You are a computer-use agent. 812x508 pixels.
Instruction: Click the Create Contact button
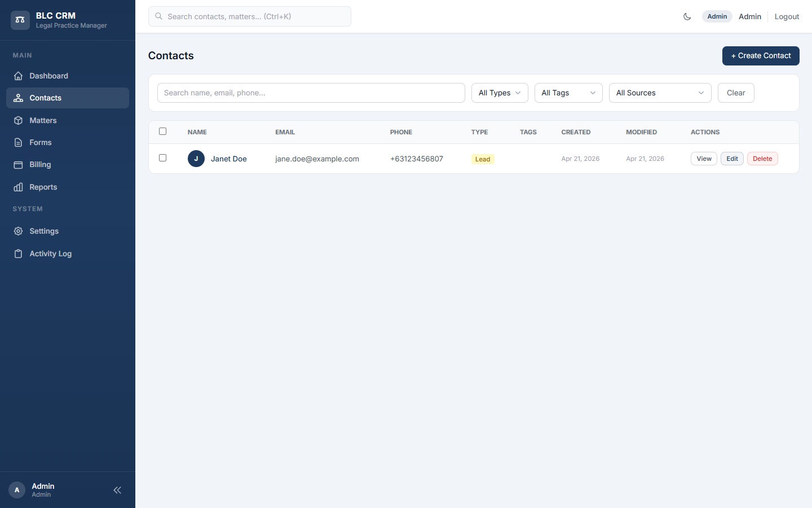tap(761, 56)
